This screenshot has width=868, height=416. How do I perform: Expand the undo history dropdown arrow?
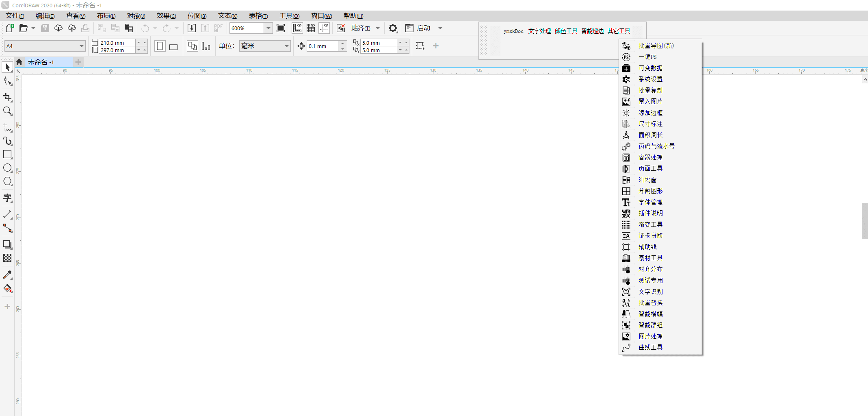(155, 28)
